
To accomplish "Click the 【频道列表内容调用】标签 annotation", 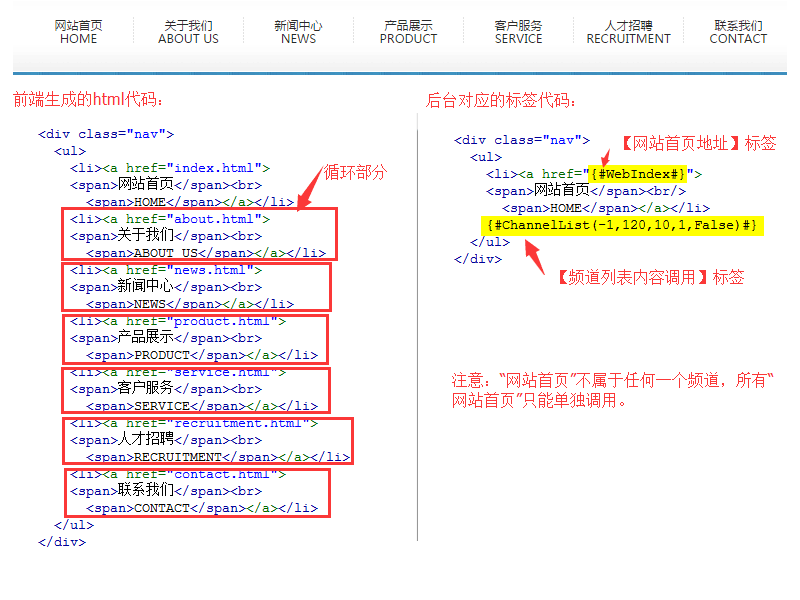I will (x=650, y=277).
